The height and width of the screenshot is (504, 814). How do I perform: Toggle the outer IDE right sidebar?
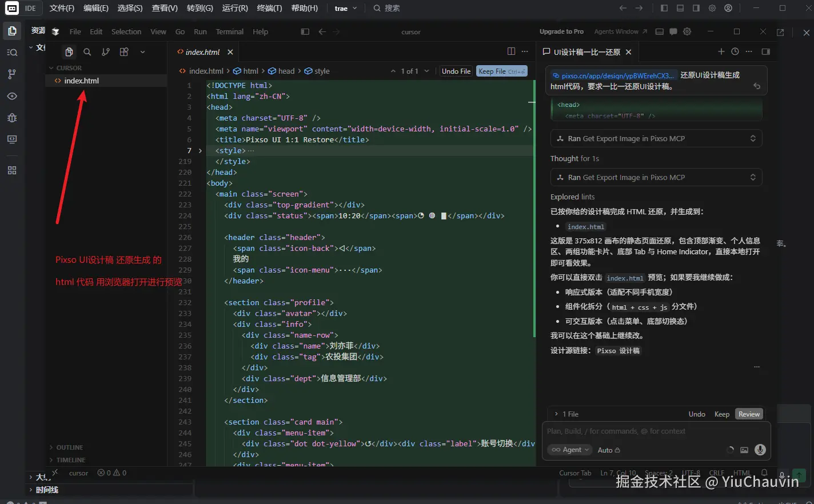(696, 8)
